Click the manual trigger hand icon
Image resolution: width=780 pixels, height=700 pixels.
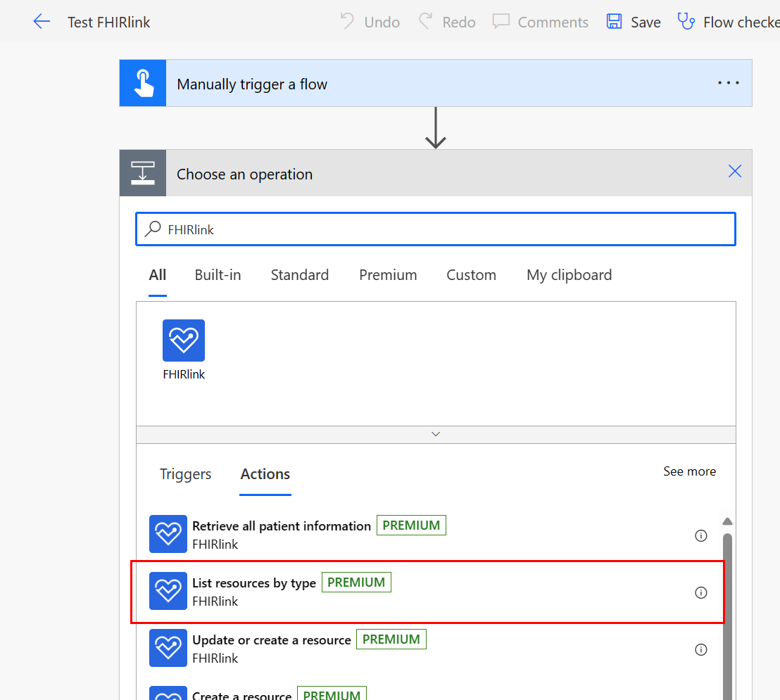click(143, 83)
